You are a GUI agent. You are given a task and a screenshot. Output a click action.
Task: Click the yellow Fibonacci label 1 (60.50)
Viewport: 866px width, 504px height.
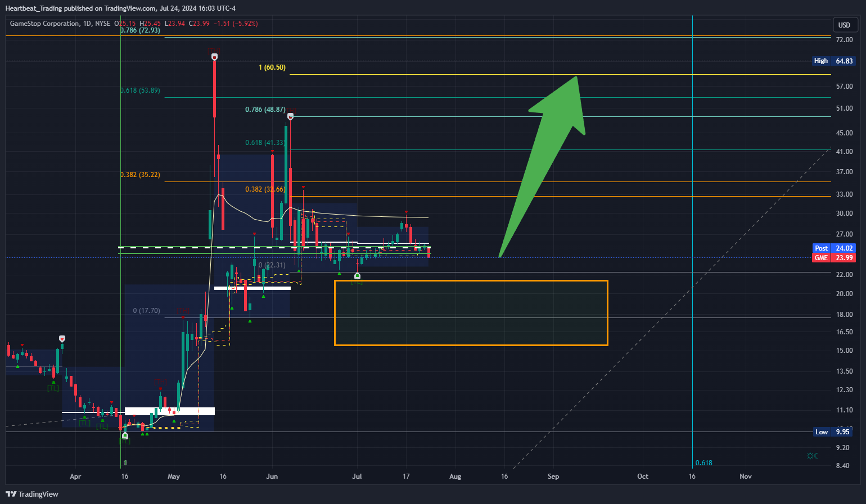click(x=272, y=67)
